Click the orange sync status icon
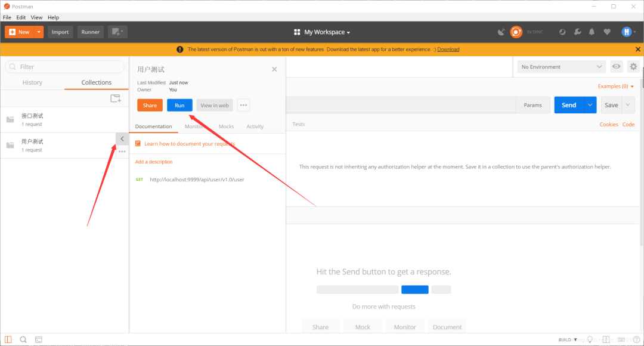 pyautogui.click(x=516, y=32)
